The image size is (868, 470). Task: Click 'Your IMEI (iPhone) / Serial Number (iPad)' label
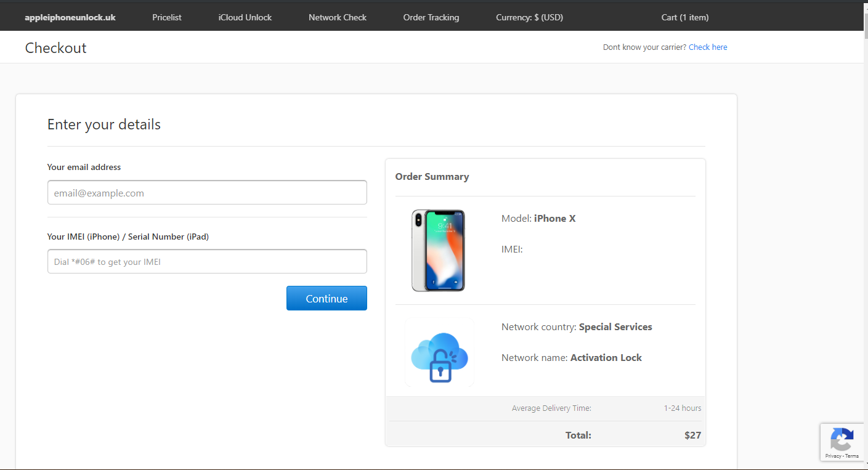point(128,237)
